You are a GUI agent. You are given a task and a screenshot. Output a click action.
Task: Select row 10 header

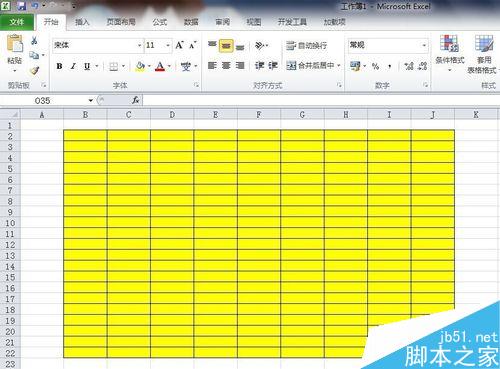point(10,223)
